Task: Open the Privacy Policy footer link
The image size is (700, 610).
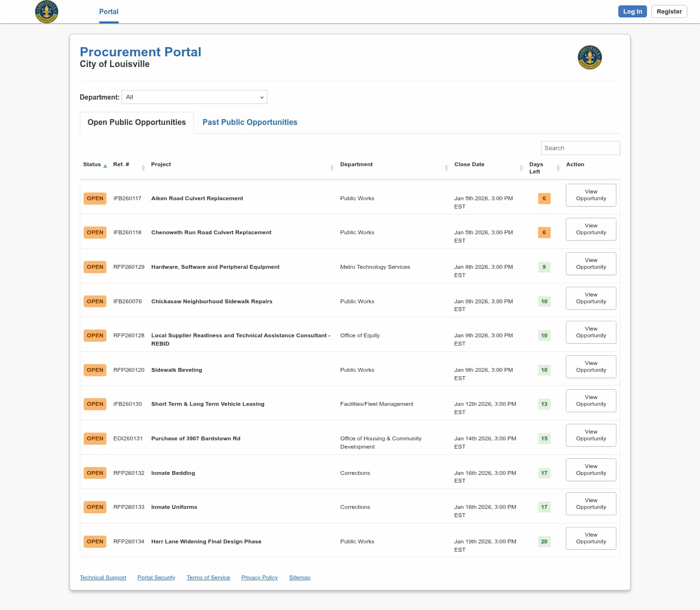Action: [260, 577]
